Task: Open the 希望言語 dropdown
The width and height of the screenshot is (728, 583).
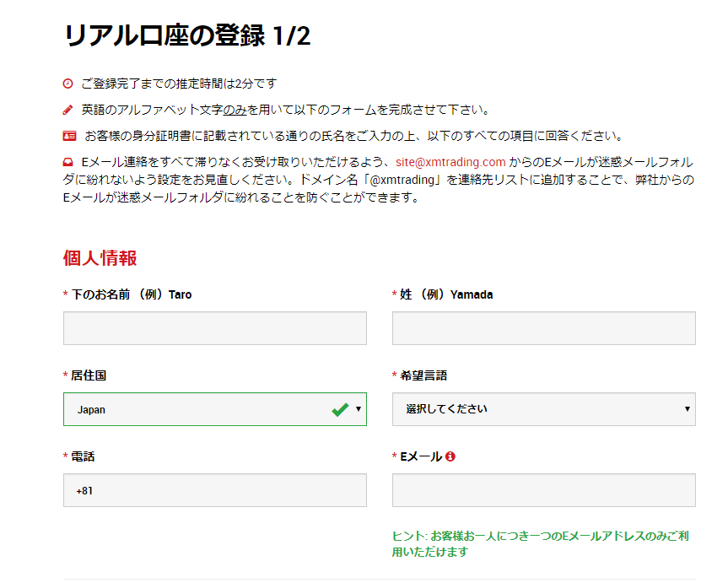Action: (543, 409)
